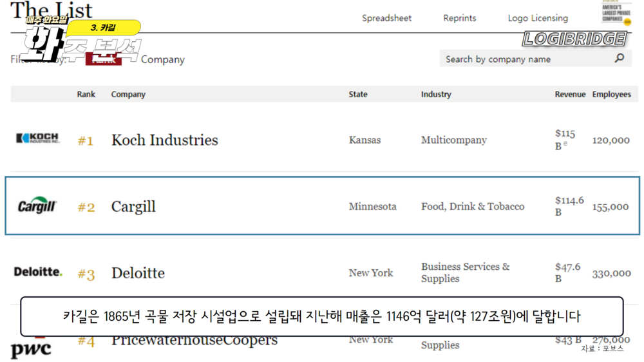644x362 pixels.
Task: Sort by the Employees column header
Action: coord(611,94)
